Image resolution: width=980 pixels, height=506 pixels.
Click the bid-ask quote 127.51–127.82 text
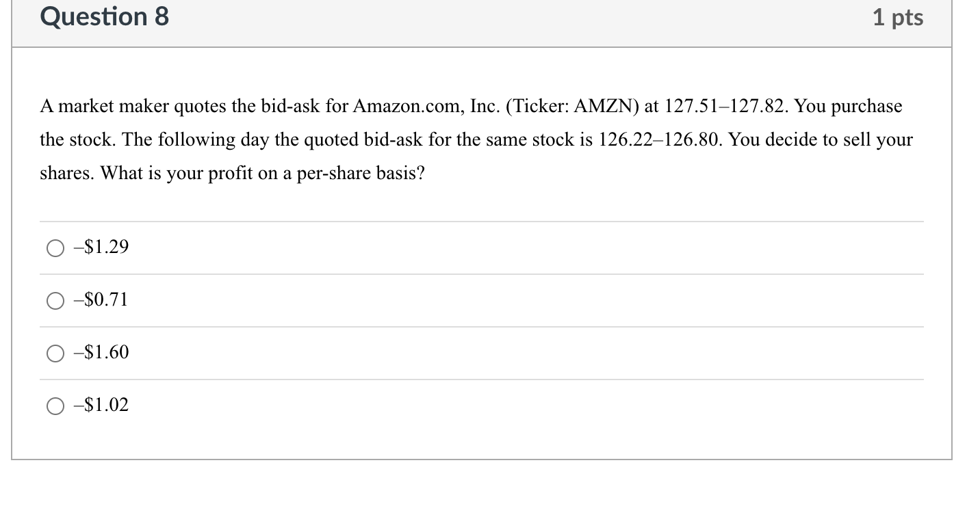pos(725,106)
